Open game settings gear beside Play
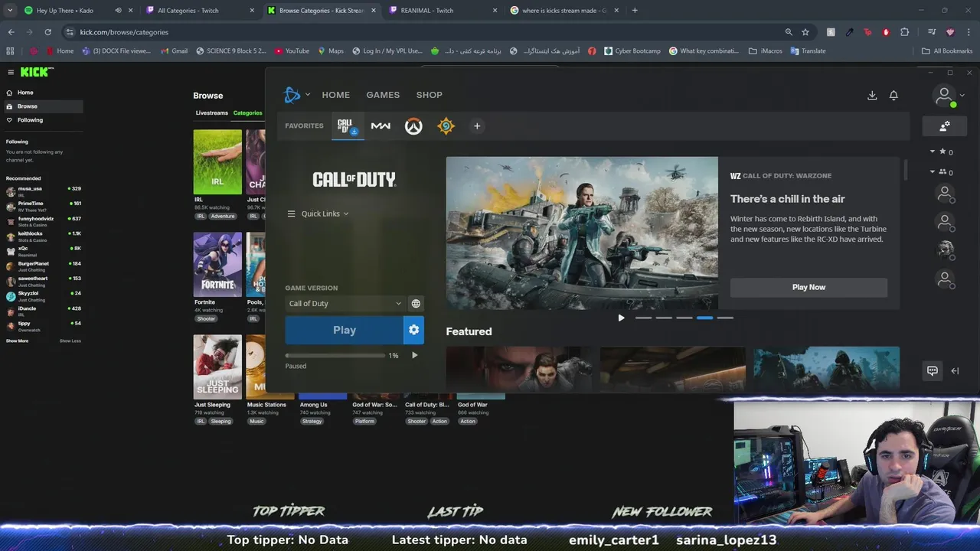980x551 pixels. (x=414, y=330)
